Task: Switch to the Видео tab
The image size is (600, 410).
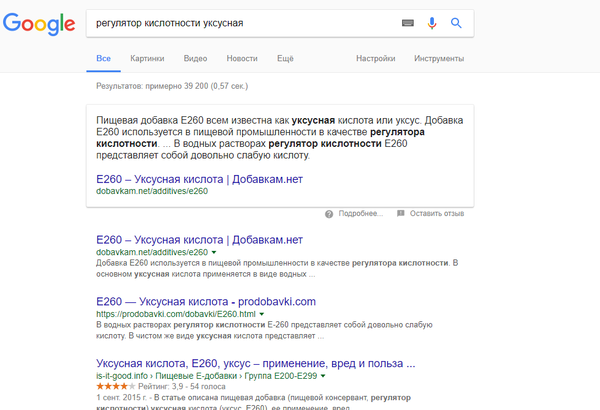Action: pos(196,60)
